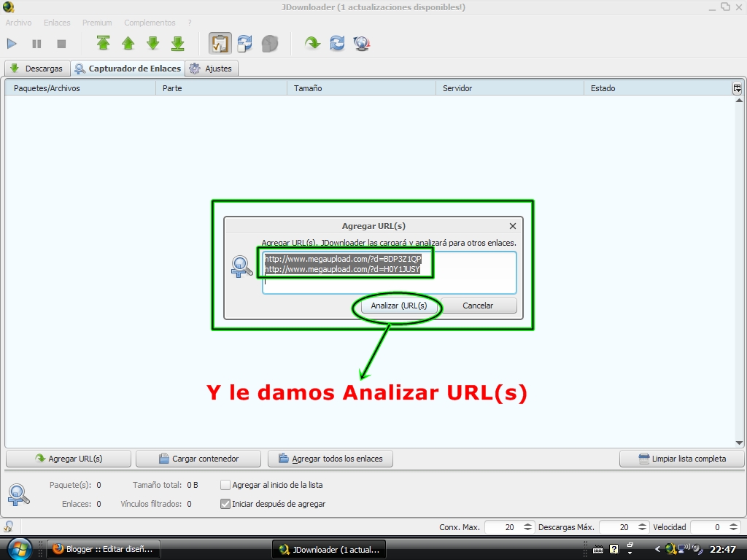Click the Descargas Máx. value field

619,527
